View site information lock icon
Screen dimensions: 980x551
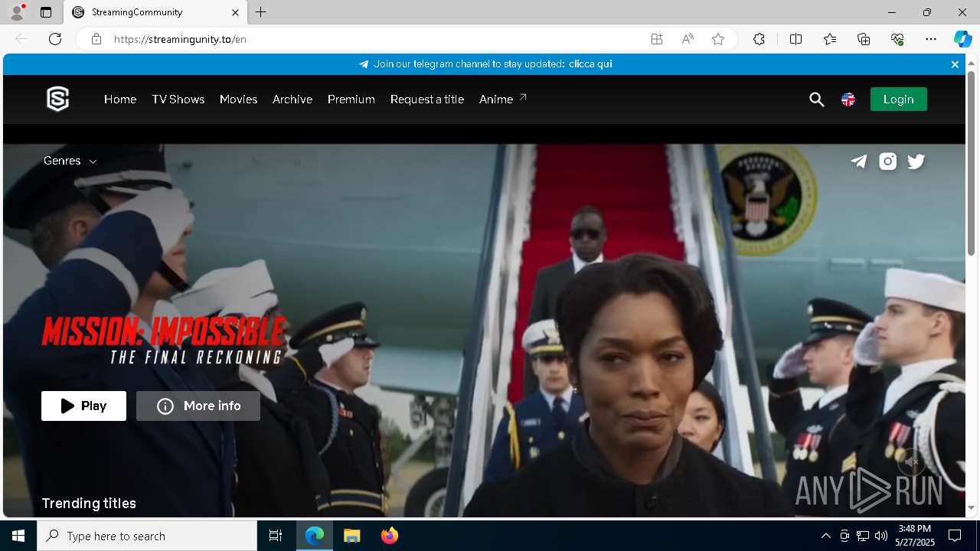96,39
